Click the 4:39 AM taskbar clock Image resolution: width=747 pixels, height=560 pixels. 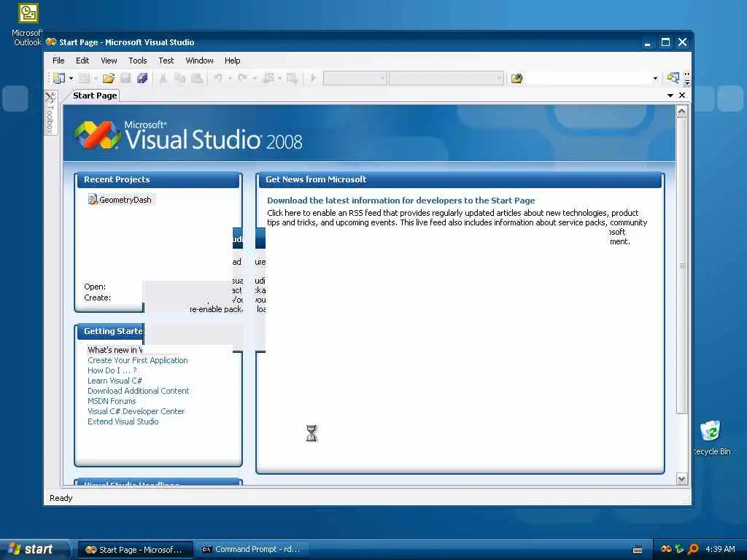[720, 549]
